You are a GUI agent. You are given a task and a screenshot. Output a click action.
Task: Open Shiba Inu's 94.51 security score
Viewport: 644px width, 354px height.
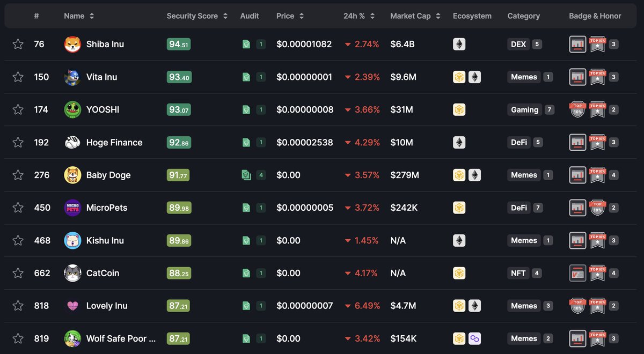point(179,44)
